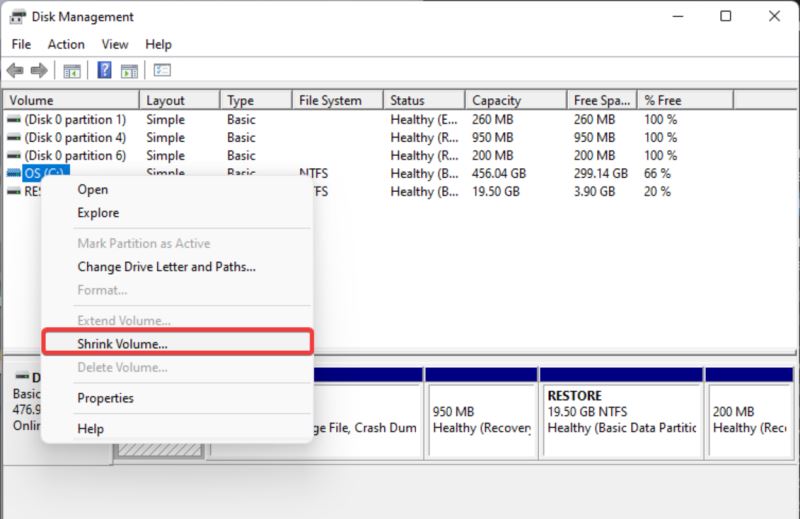Choose Properties in the context menu
Screen dimensions: 800x519
[105, 398]
